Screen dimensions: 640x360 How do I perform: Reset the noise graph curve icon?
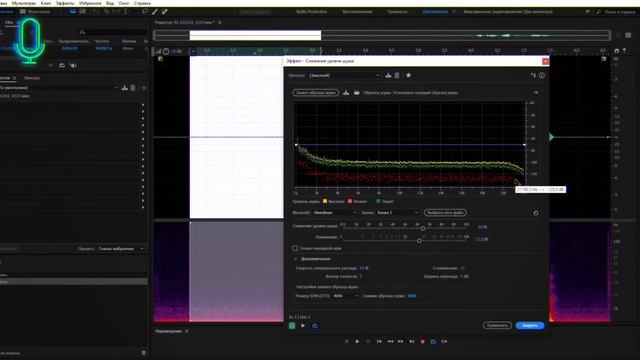[x=536, y=213]
